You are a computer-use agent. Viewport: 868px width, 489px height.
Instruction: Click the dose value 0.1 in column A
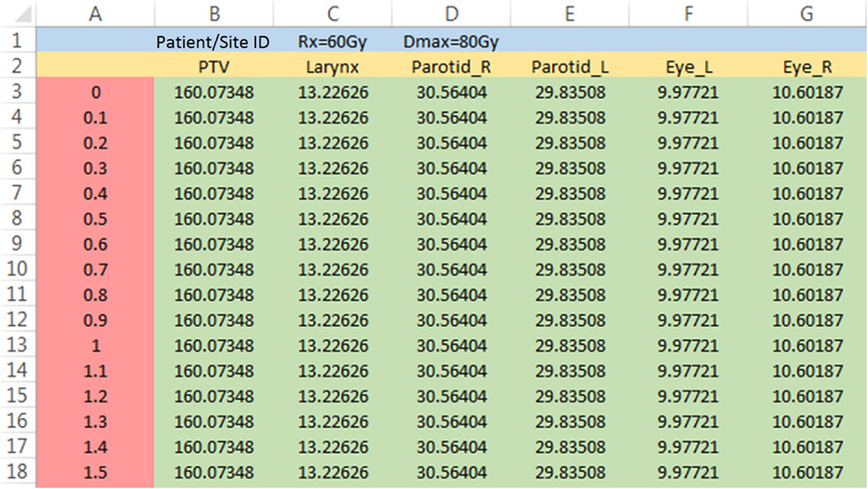click(x=95, y=117)
